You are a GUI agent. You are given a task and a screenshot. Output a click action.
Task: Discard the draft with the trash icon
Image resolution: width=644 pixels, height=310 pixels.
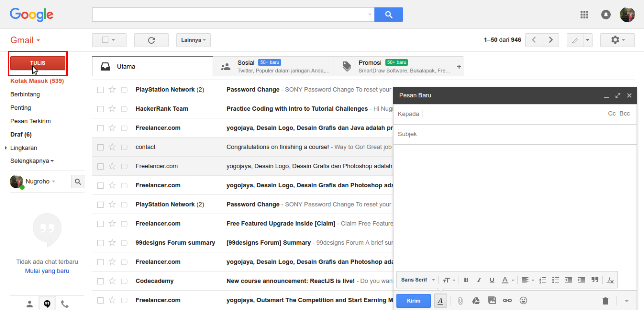pos(605,300)
